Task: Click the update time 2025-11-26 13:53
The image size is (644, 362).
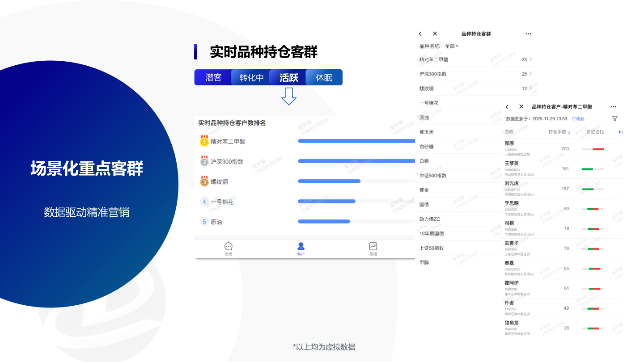Action: (550, 119)
